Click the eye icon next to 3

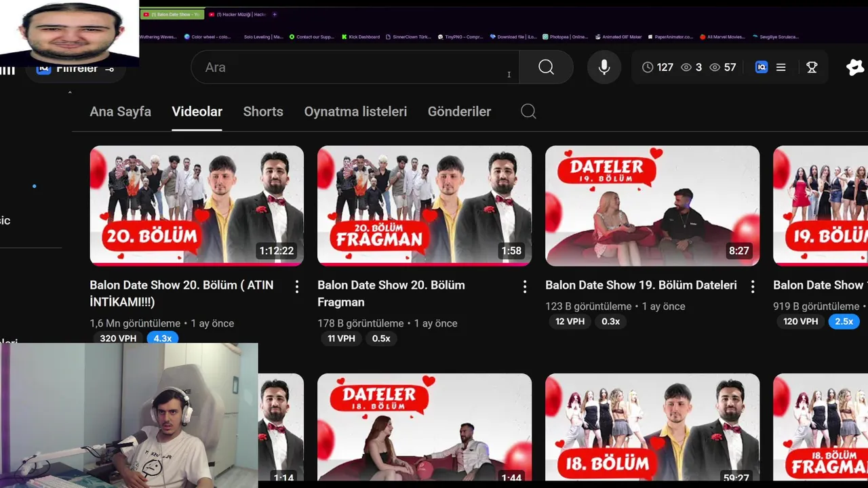click(686, 67)
